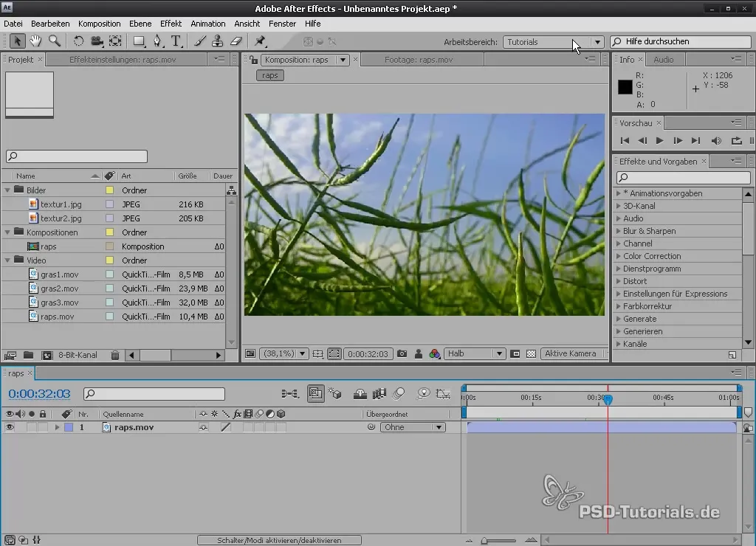Viewport: 756px width, 546px height.
Task: Toggle Schalter/Modi aktivieren/deaktivieren
Action: tap(279, 540)
